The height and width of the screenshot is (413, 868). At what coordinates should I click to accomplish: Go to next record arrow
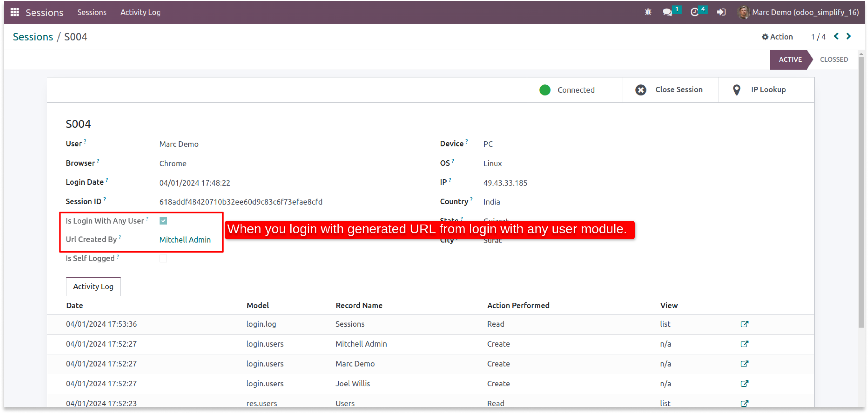[849, 36]
